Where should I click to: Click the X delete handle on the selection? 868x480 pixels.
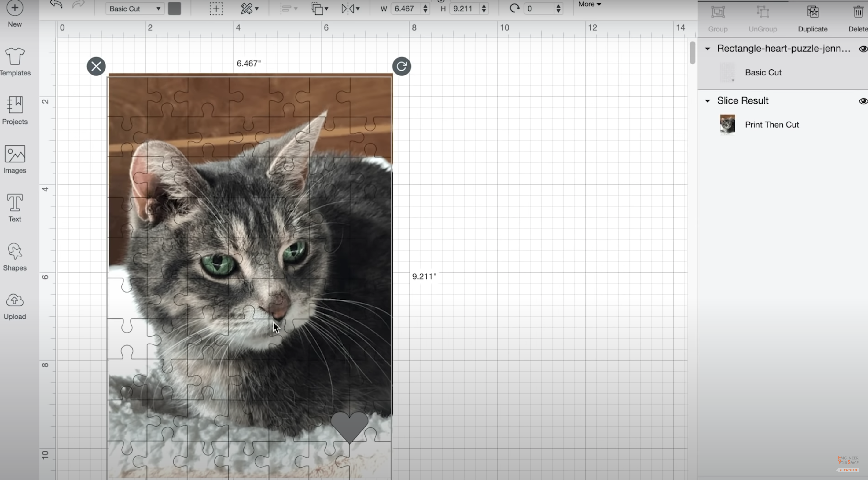96,66
